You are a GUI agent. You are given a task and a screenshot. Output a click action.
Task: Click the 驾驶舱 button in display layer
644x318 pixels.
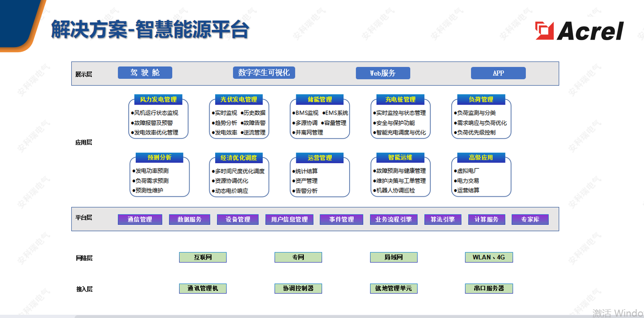[x=145, y=73]
